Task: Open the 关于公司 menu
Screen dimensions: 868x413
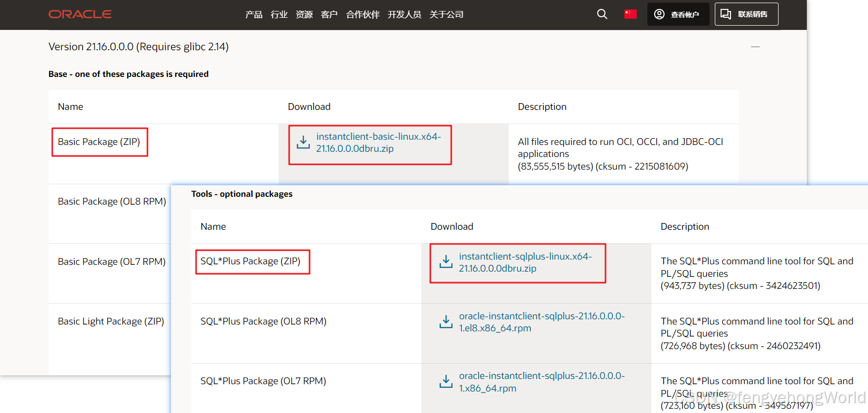Action: 447,15
